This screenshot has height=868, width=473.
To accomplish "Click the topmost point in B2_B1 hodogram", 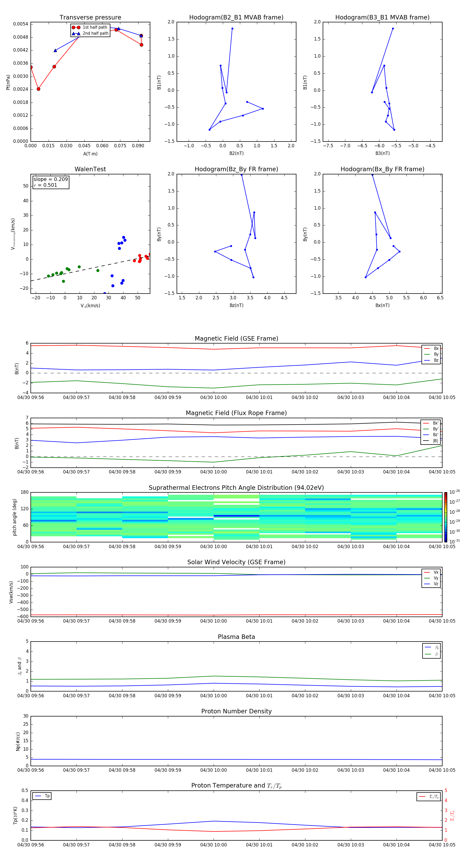I will (232, 29).
